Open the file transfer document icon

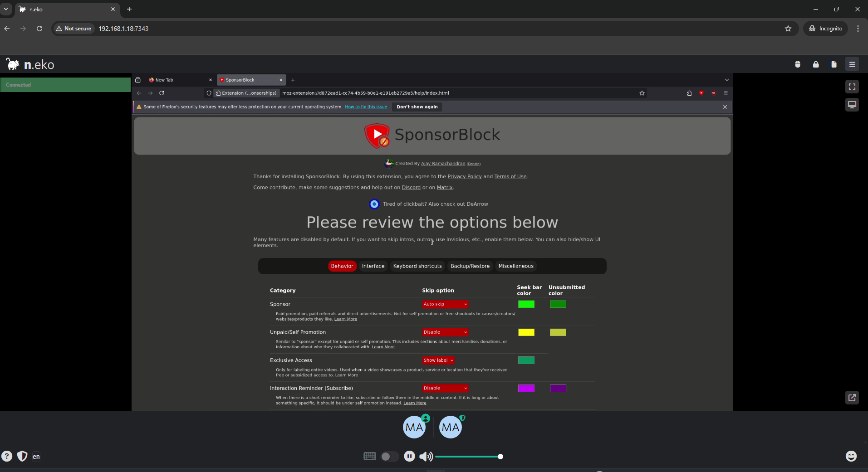[834, 64]
